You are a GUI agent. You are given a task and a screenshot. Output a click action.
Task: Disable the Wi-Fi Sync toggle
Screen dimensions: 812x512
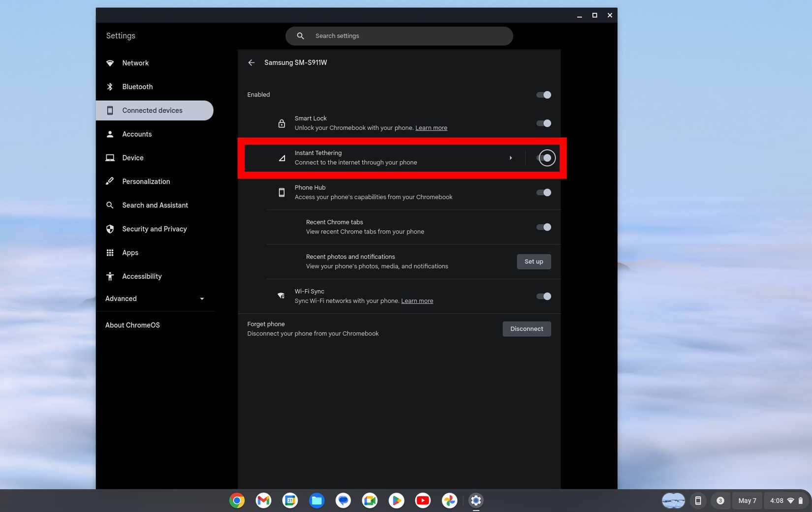tap(543, 296)
